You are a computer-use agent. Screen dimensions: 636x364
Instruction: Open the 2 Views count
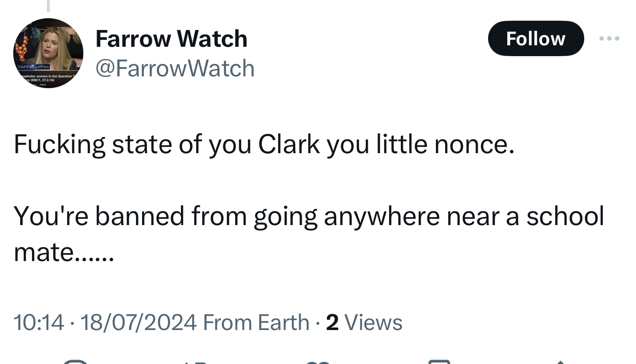364,323
